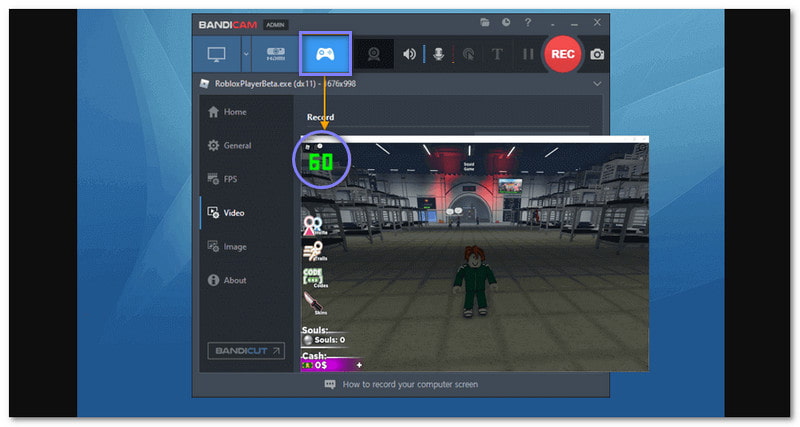The image size is (800, 427).
Task: Open Video settings in sidebar
Action: pyautogui.click(x=226, y=213)
